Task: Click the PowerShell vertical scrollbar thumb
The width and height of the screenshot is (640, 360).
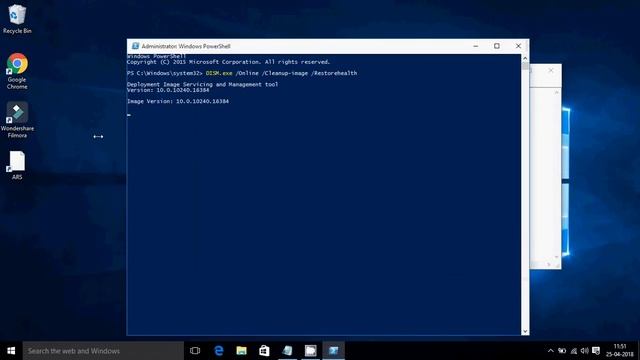Action: tap(525, 66)
